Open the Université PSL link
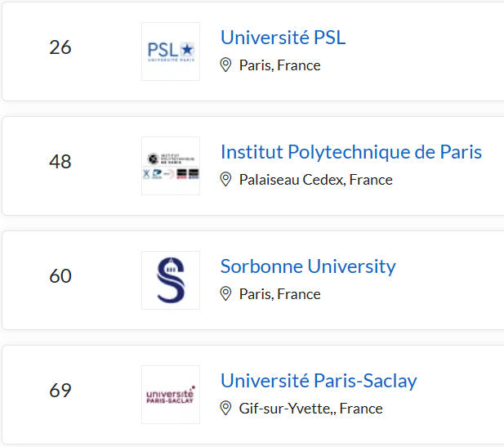Viewport: 504px width, 447px height. pos(283,38)
